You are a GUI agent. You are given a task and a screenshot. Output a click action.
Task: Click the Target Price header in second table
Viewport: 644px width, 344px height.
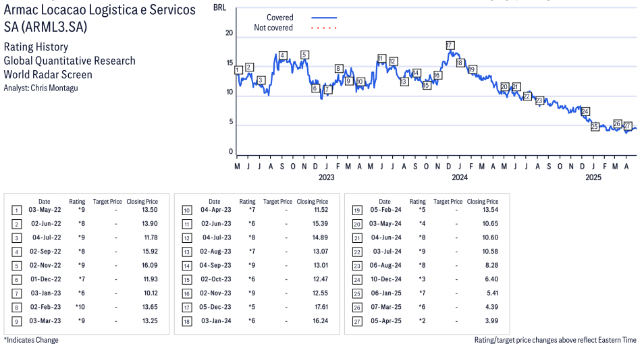[x=277, y=202]
